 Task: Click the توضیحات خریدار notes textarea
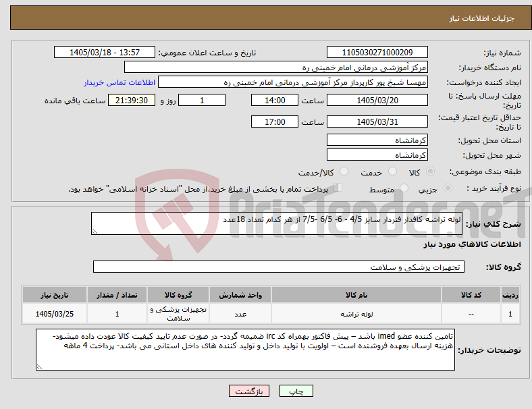pyautogui.click(x=245, y=350)
